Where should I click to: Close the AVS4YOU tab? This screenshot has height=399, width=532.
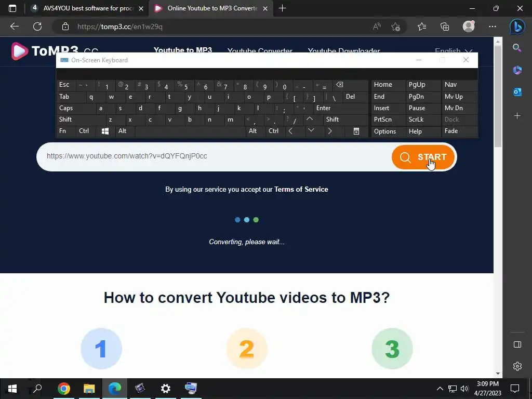click(x=141, y=8)
